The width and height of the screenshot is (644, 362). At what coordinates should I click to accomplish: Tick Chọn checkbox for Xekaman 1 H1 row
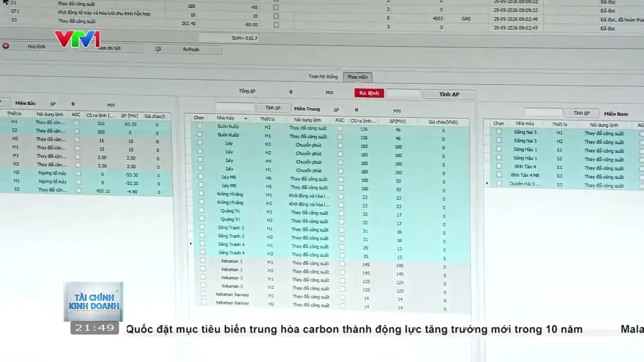click(203, 260)
